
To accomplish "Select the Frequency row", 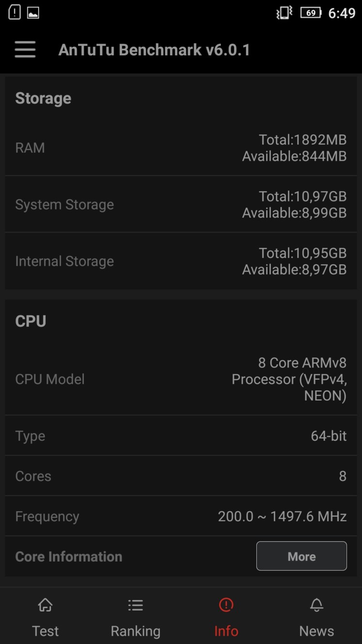I will click(181, 516).
